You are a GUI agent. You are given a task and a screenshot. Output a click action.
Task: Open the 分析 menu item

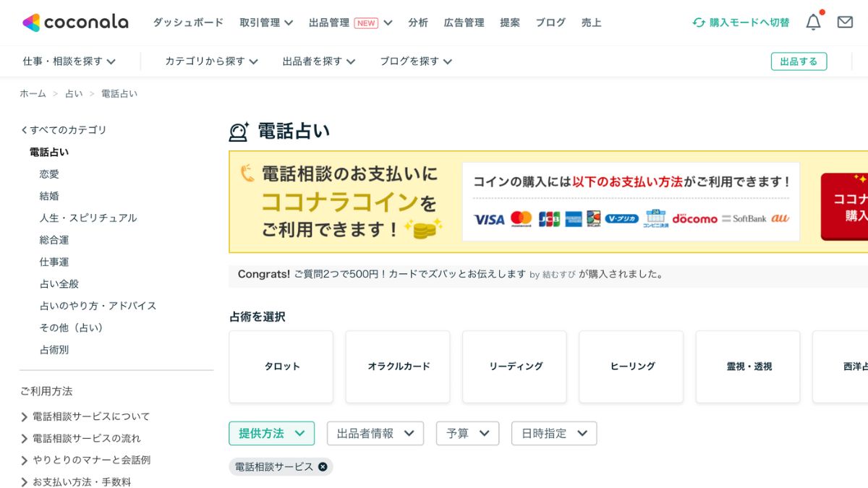(x=418, y=22)
